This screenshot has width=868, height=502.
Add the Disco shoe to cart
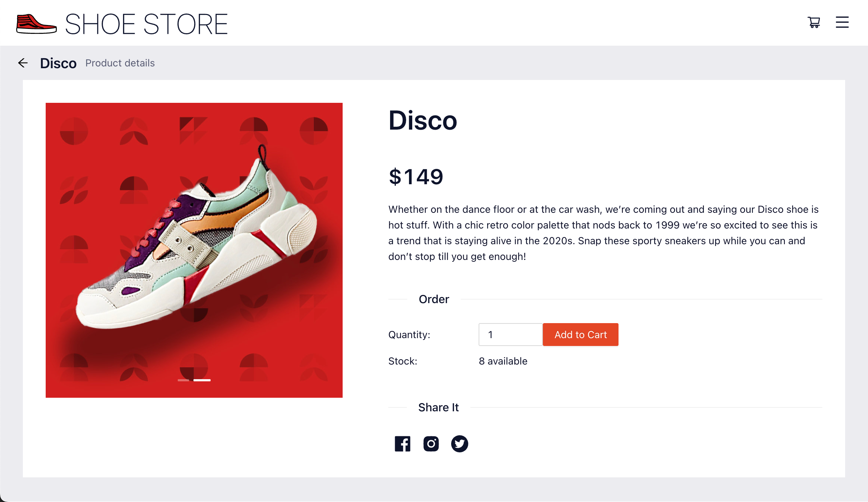[x=580, y=335]
